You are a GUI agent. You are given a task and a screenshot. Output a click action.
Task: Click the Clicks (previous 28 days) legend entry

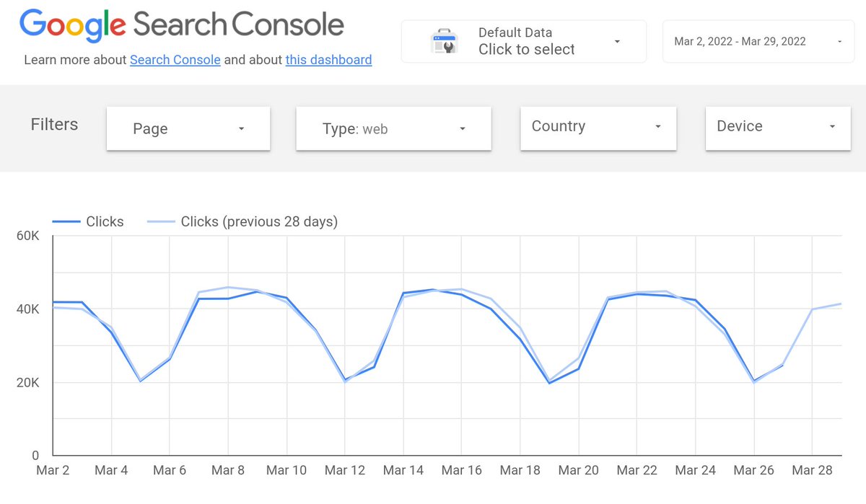[242, 221]
